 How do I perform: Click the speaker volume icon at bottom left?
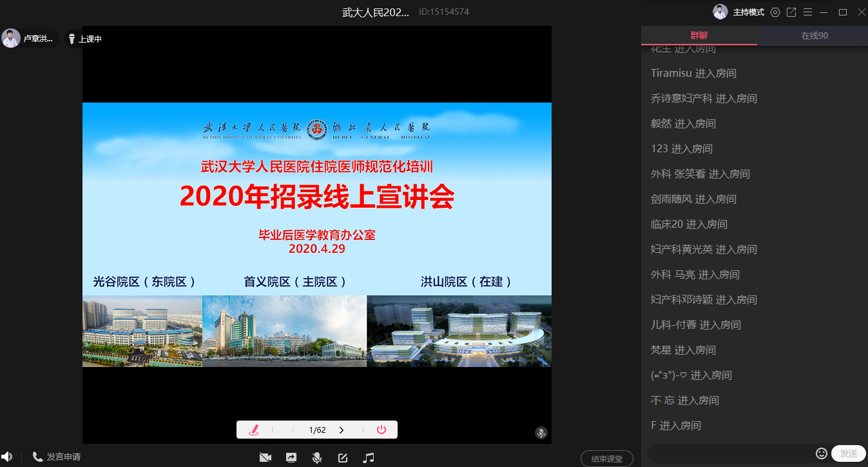coord(7,457)
